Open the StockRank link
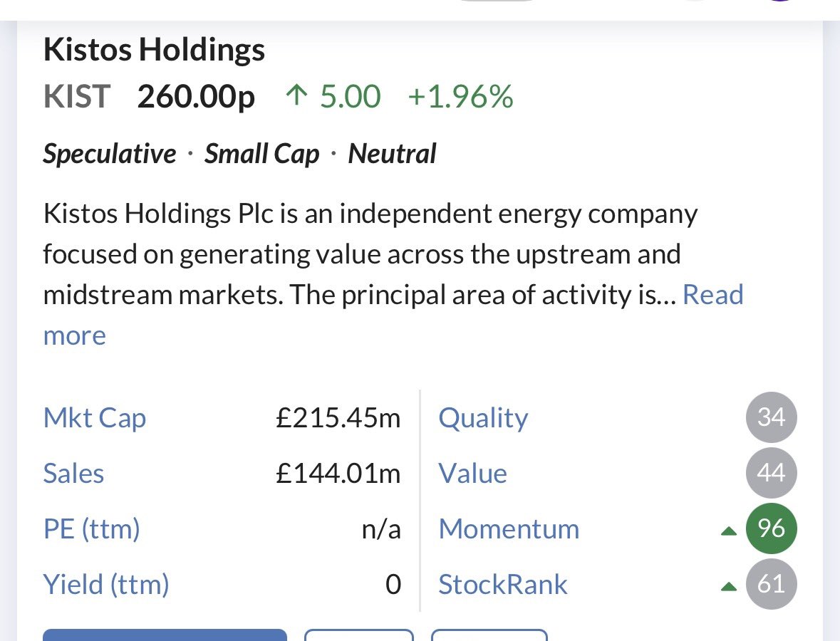The image size is (840, 641). pos(503,585)
